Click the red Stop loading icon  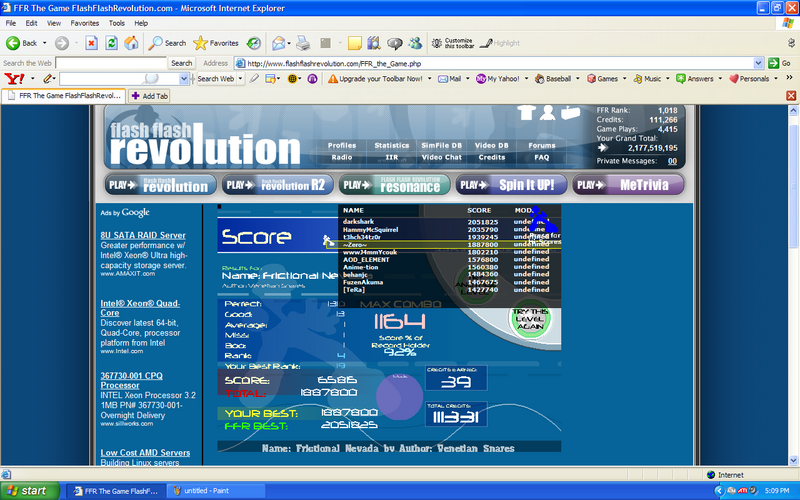pos(91,43)
